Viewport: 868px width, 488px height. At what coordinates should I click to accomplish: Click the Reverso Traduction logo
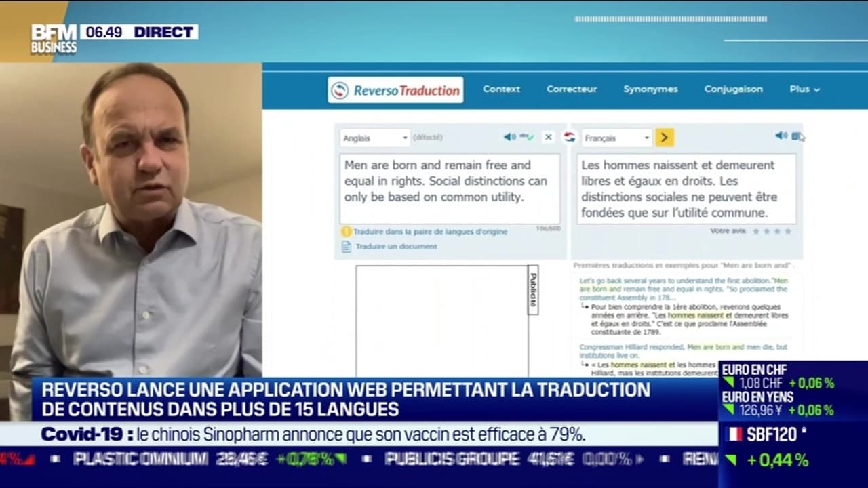395,89
